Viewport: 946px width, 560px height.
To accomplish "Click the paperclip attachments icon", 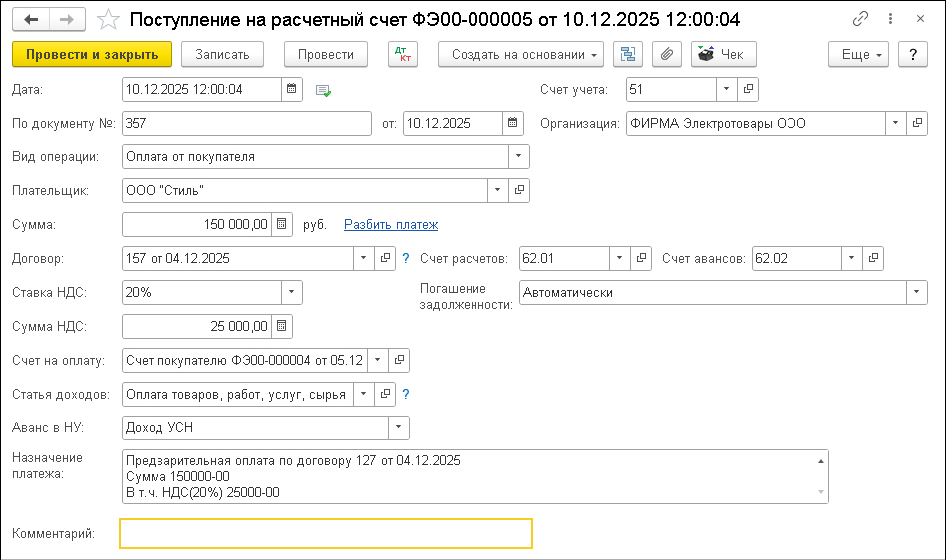I will (668, 54).
